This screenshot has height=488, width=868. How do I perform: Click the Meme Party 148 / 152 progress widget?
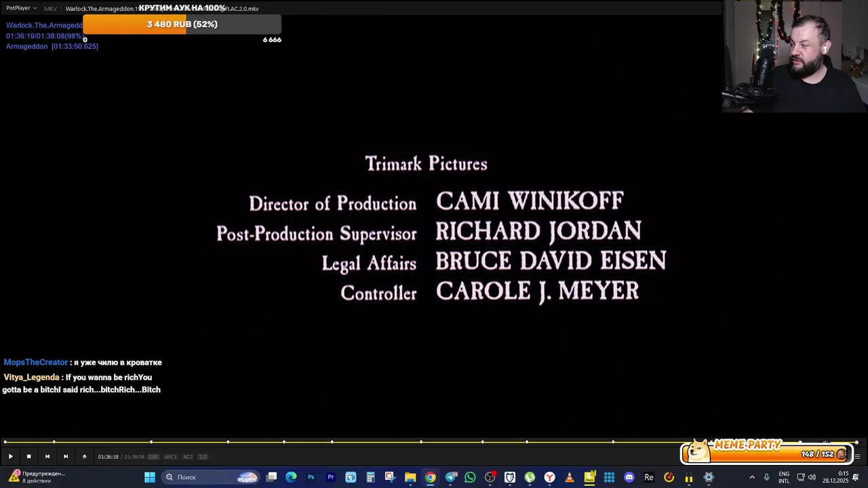pos(767,451)
